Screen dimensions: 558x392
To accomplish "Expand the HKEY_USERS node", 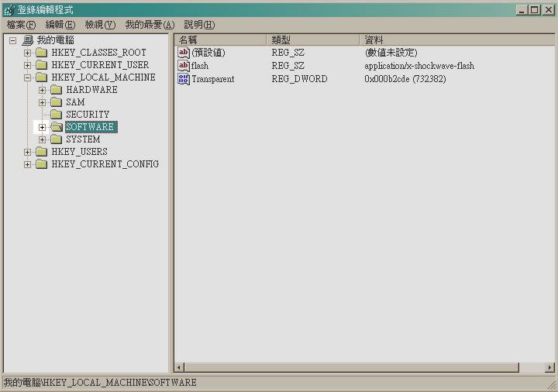I will click(27, 152).
